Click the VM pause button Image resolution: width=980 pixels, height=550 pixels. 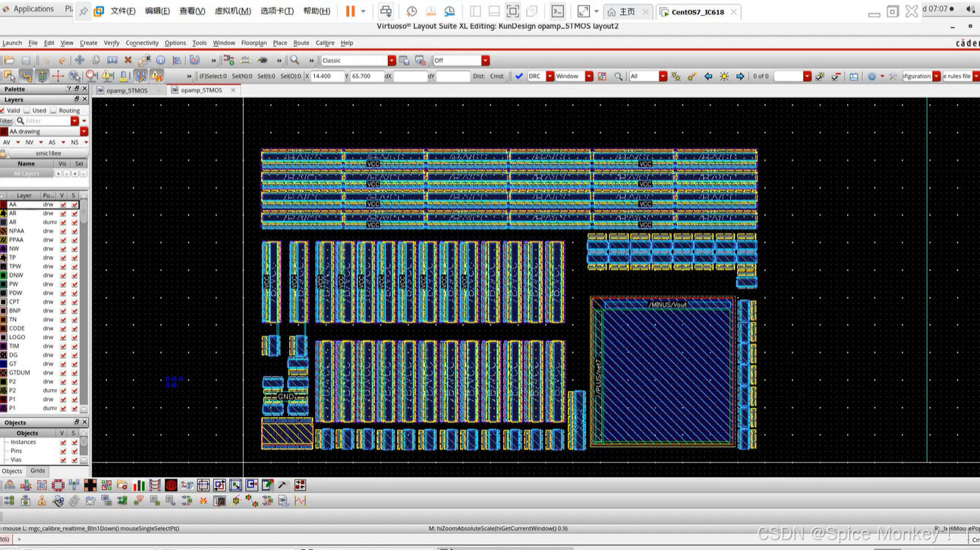coord(350,11)
